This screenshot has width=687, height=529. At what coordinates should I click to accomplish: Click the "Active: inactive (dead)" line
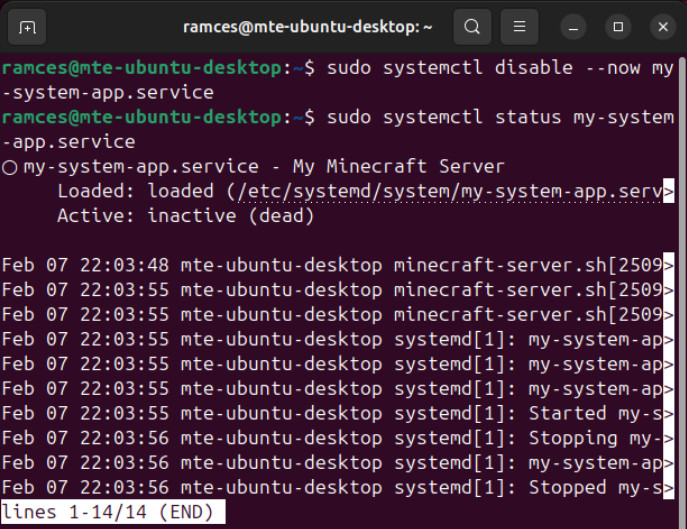(185, 216)
